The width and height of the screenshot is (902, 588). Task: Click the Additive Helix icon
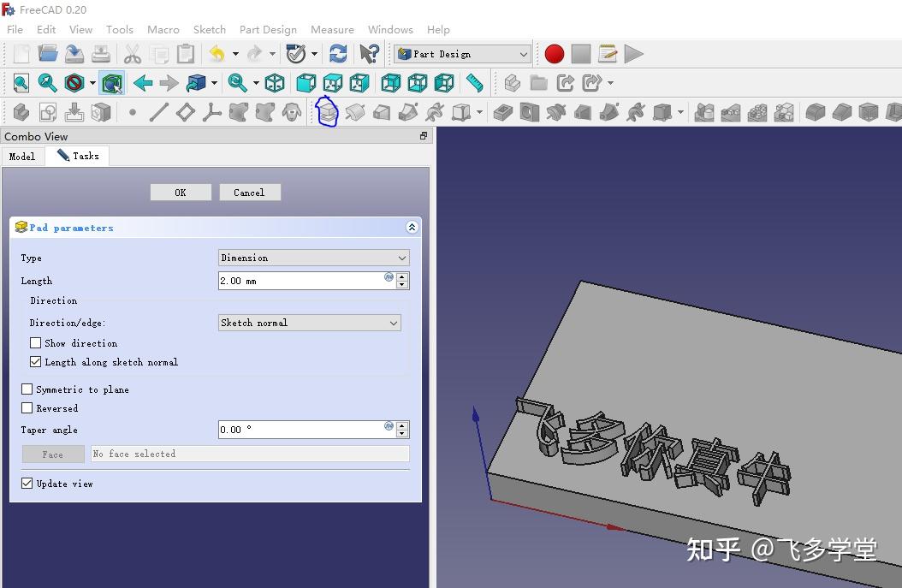pos(435,112)
